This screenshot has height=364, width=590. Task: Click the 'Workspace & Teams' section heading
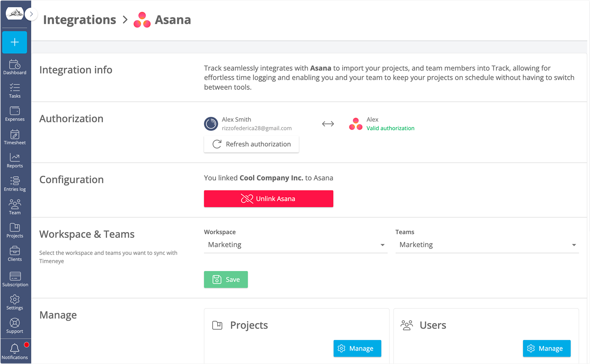[x=87, y=234]
